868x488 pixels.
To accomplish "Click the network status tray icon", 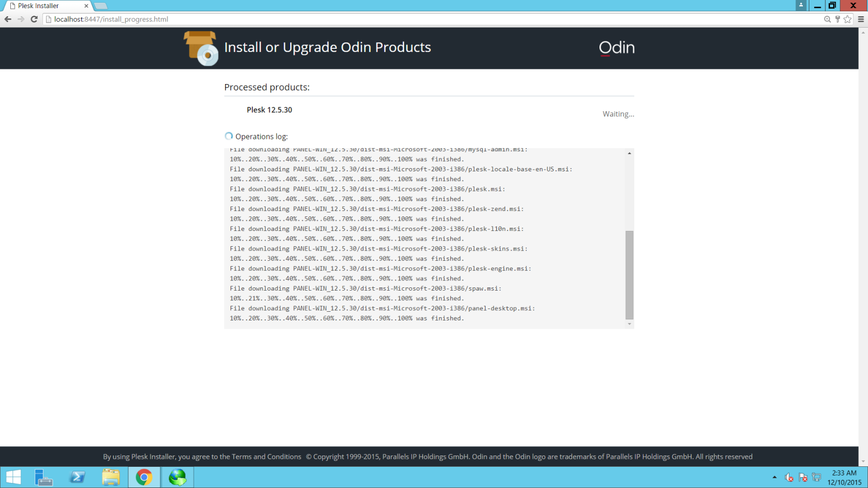I will coord(816,478).
